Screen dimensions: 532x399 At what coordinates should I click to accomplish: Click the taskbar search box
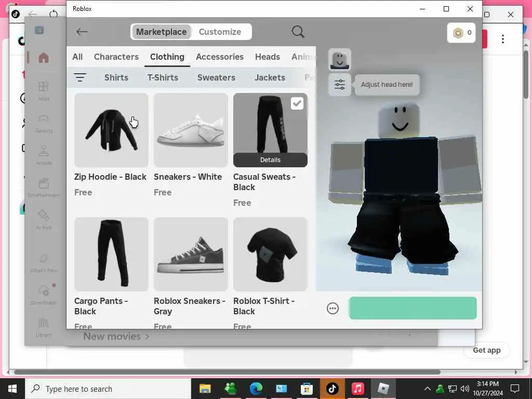coord(108,389)
